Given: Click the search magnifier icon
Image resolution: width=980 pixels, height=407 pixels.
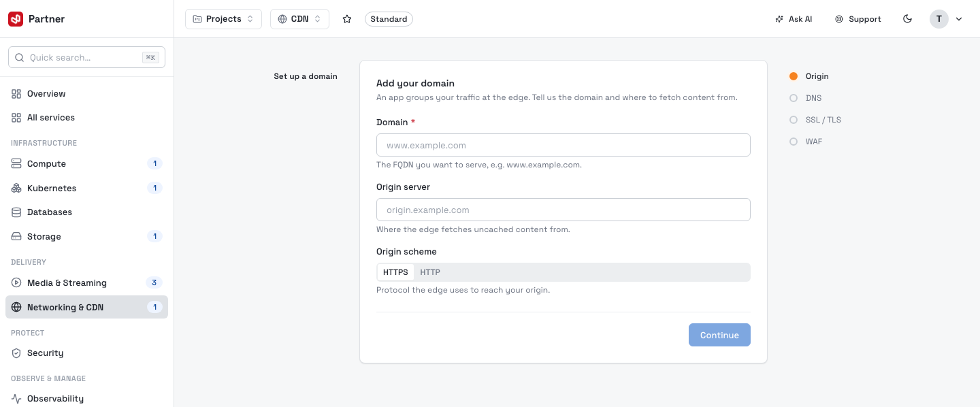Looking at the screenshot, I should tap(19, 58).
